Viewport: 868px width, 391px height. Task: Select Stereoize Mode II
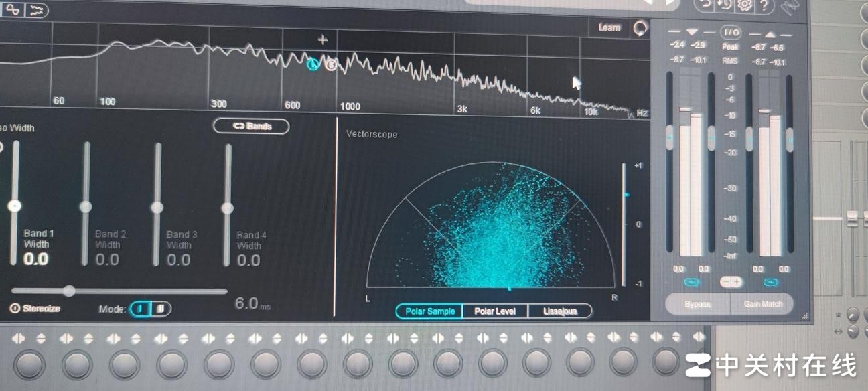click(x=160, y=309)
